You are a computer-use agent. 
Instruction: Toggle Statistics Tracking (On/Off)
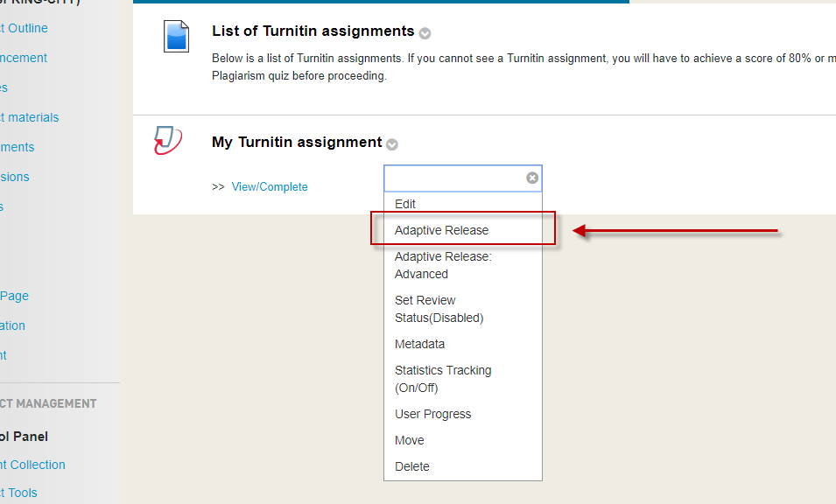tap(442, 379)
